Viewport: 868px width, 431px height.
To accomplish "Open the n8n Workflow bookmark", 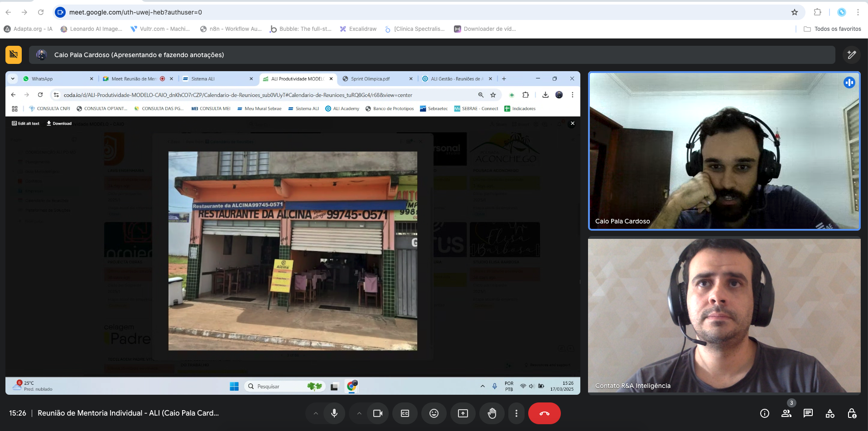I will [x=231, y=29].
